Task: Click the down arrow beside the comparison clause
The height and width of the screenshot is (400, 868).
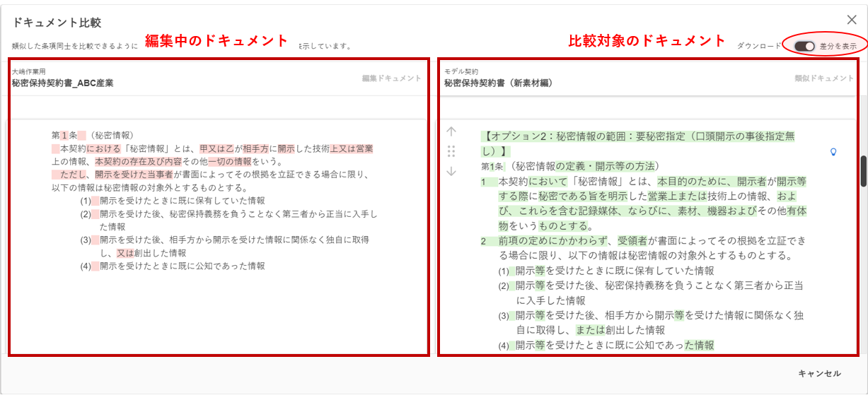Action: 451,171
